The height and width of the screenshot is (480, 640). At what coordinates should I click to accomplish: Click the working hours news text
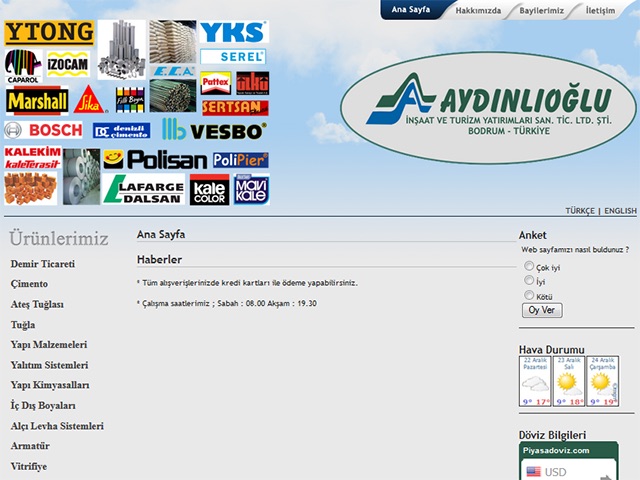(x=227, y=304)
